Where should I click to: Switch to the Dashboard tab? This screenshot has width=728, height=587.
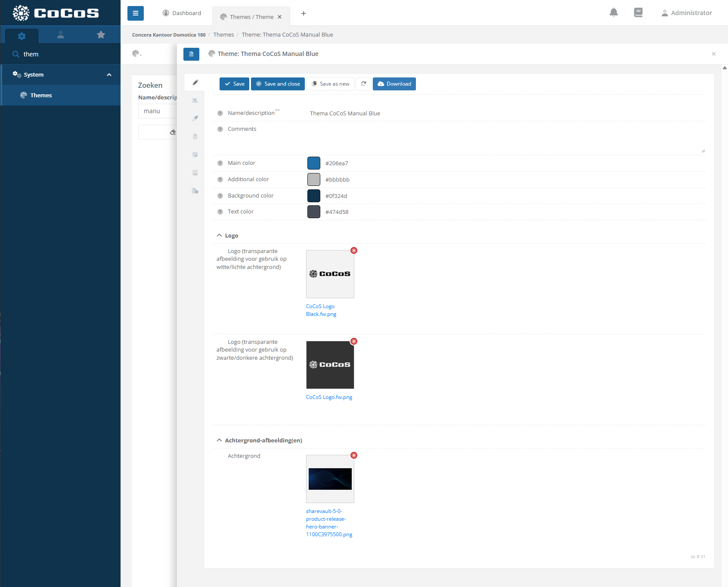point(182,13)
